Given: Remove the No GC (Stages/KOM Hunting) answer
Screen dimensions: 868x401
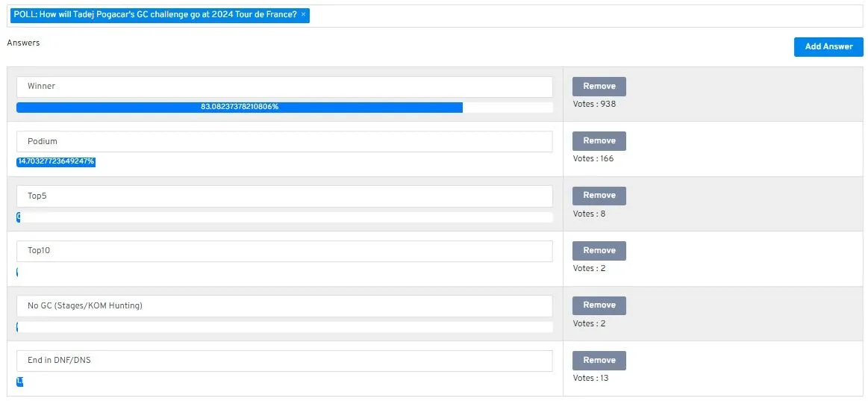Looking at the screenshot, I should pyautogui.click(x=599, y=305).
